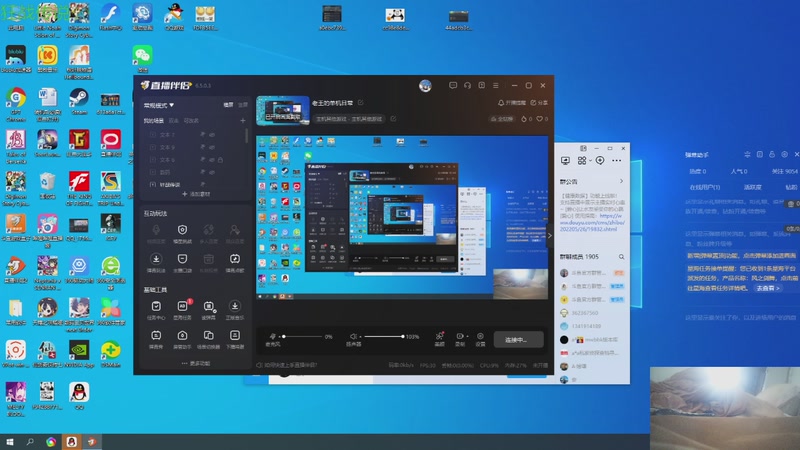Click 去查看 button in 弹幕助手 notice
800x450 pixels.
tap(767, 288)
